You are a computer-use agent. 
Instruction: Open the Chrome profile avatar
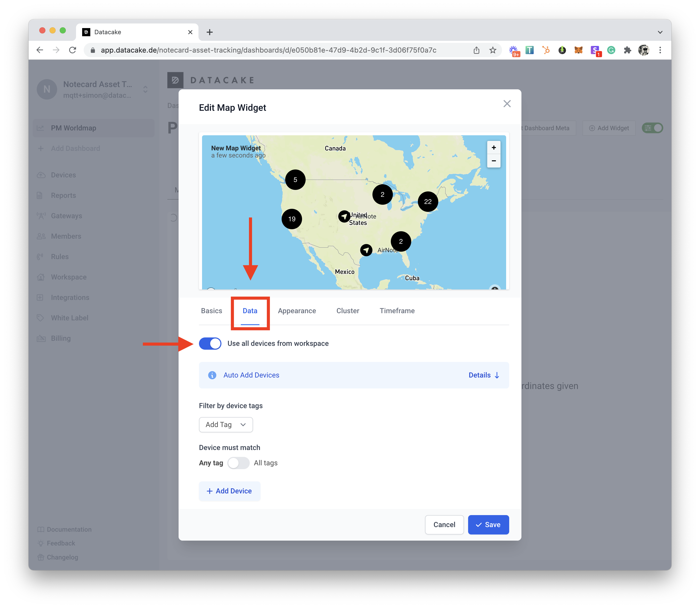click(643, 50)
